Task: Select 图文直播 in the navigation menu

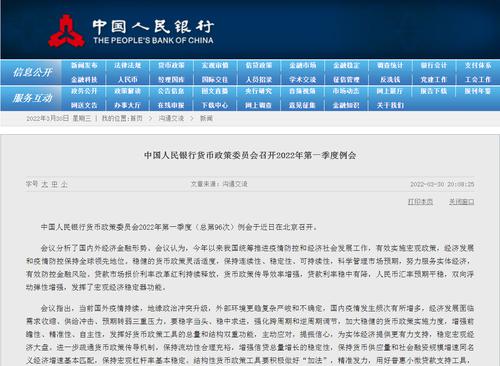Action: (215, 91)
